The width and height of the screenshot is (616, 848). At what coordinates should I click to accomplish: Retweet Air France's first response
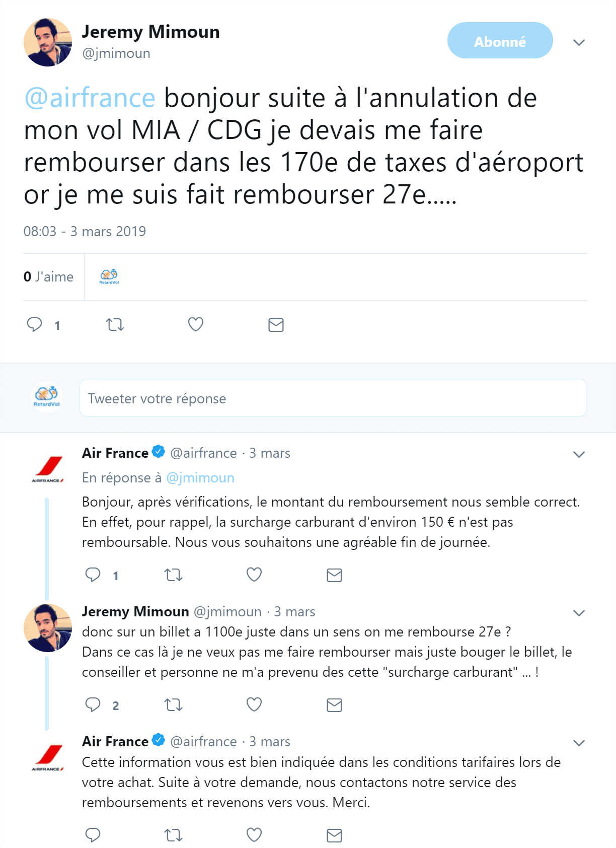(x=173, y=574)
